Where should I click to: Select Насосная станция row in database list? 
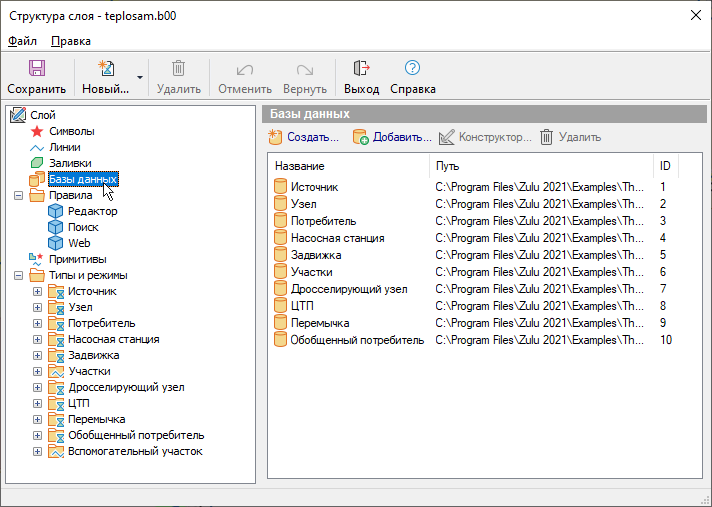(337, 238)
